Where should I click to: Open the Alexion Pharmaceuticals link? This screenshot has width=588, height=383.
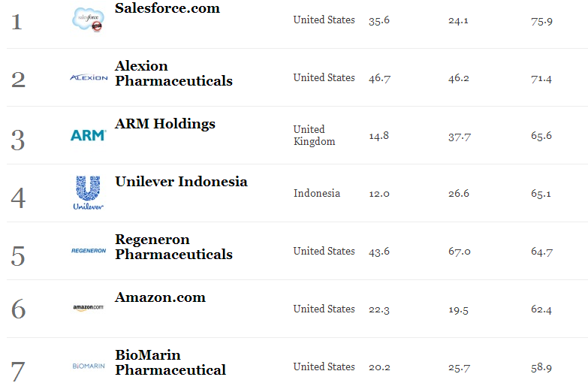click(173, 74)
